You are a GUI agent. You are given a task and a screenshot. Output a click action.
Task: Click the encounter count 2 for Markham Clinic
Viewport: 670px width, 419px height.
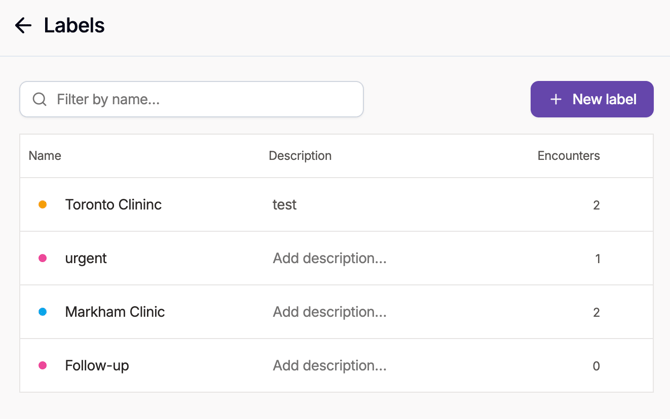point(597,313)
